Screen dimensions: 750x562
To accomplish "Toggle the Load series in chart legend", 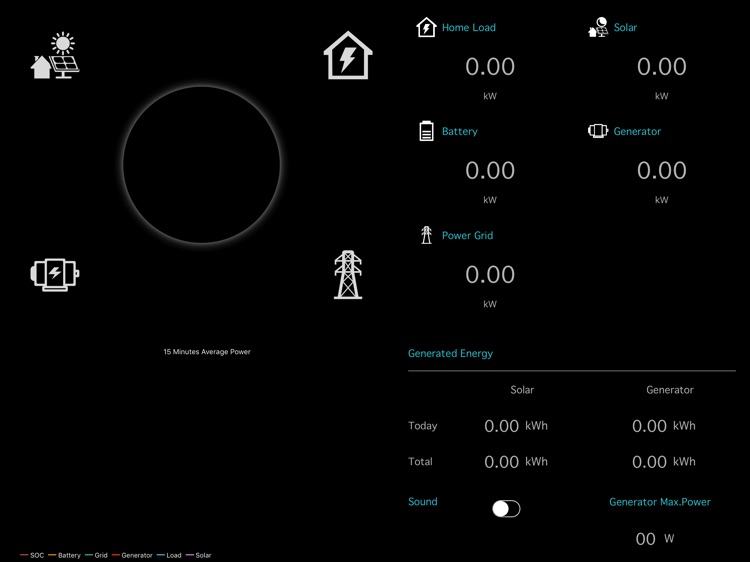I will pos(169,555).
